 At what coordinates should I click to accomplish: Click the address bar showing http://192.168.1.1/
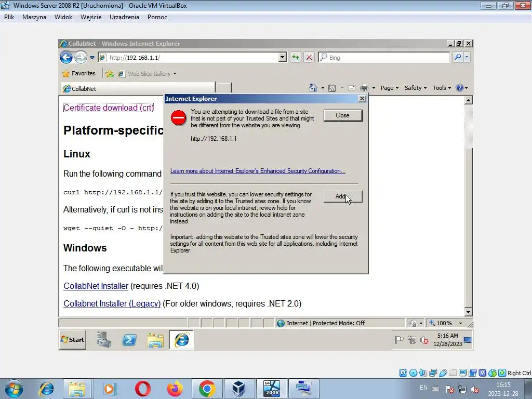(192, 57)
